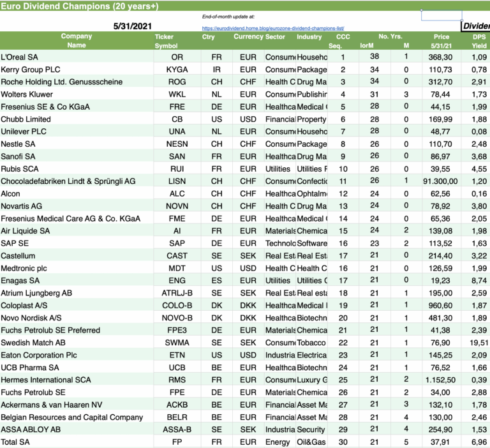Screen dimensions: 490x448
Task: Select ticker cell 'KYGA'
Action: click(x=177, y=70)
